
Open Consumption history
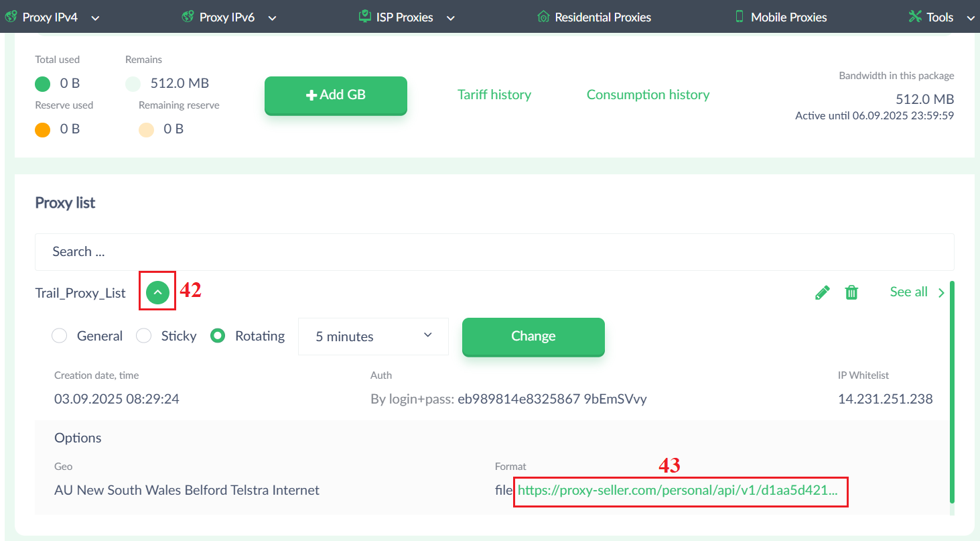[x=648, y=95]
